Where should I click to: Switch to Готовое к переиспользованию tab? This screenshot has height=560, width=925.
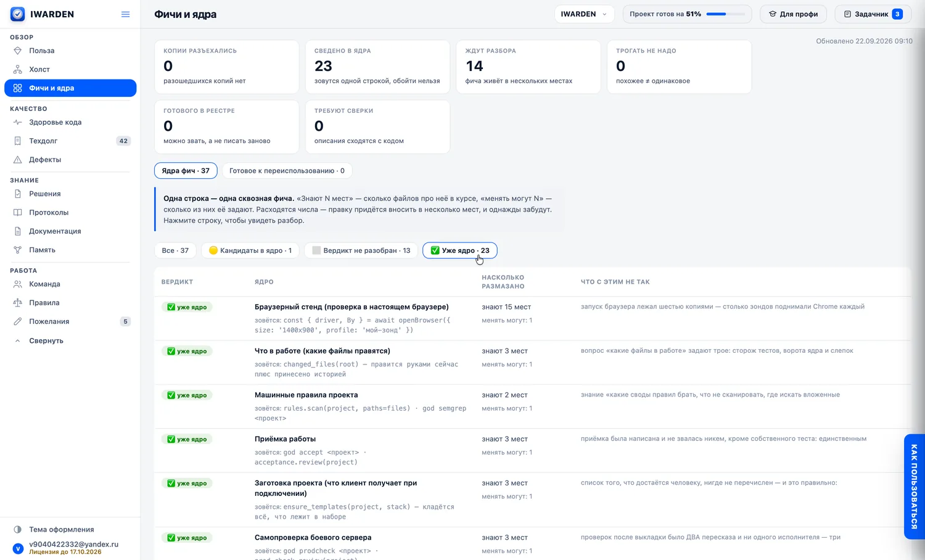(x=287, y=171)
